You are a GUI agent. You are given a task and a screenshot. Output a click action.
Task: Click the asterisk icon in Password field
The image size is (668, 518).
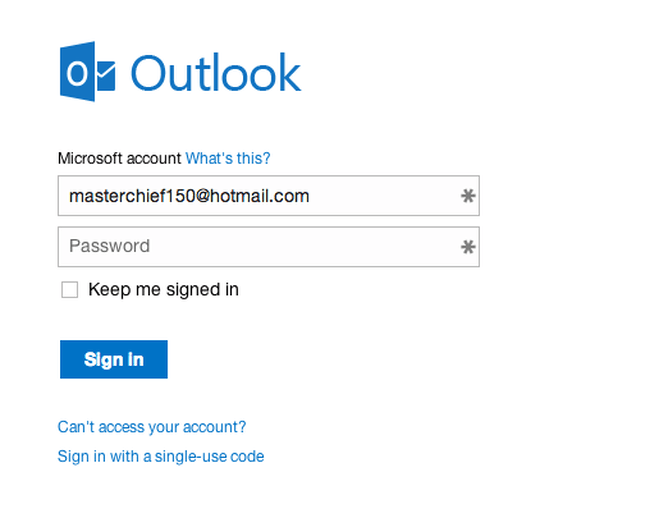[x=468, y=247]
